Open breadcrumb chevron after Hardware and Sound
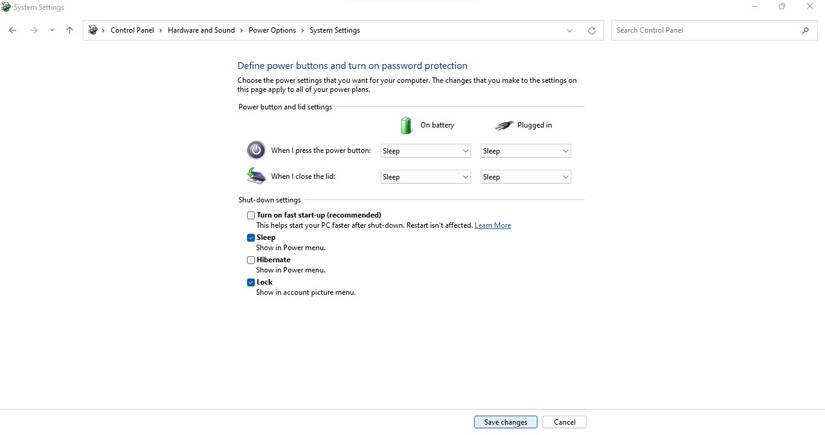 [242, 31]
